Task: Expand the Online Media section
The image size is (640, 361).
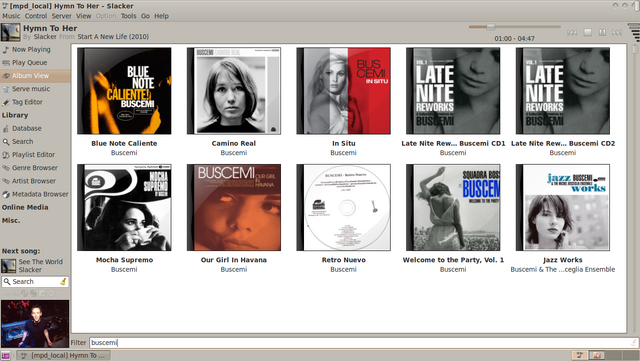Action: pos(25,207)
